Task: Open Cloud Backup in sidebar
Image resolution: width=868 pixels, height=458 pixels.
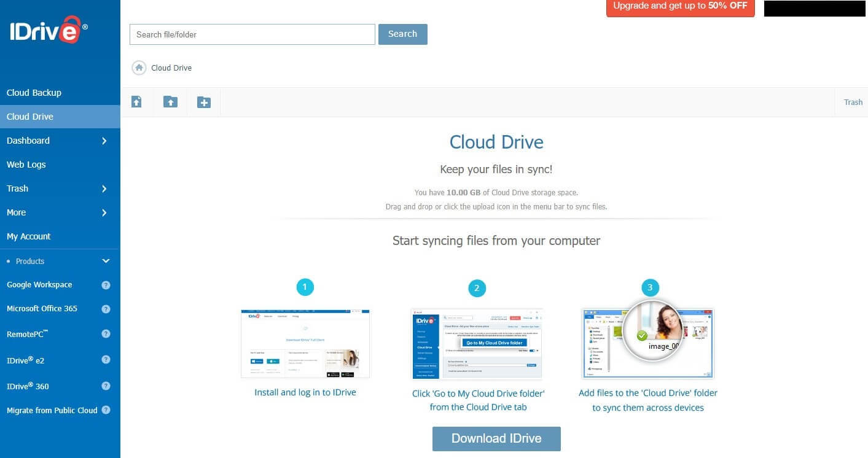Action: pos(34,93)
